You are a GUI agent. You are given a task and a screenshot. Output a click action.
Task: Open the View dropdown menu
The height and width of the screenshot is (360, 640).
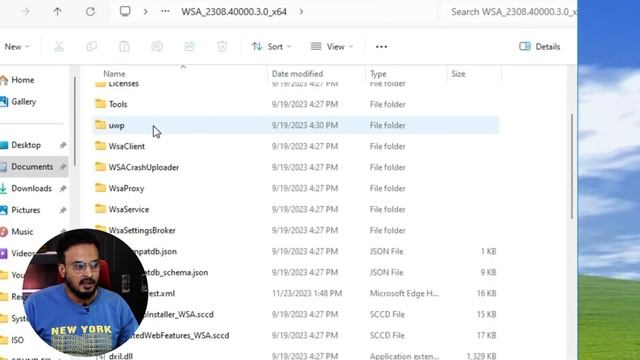[332, 47]
